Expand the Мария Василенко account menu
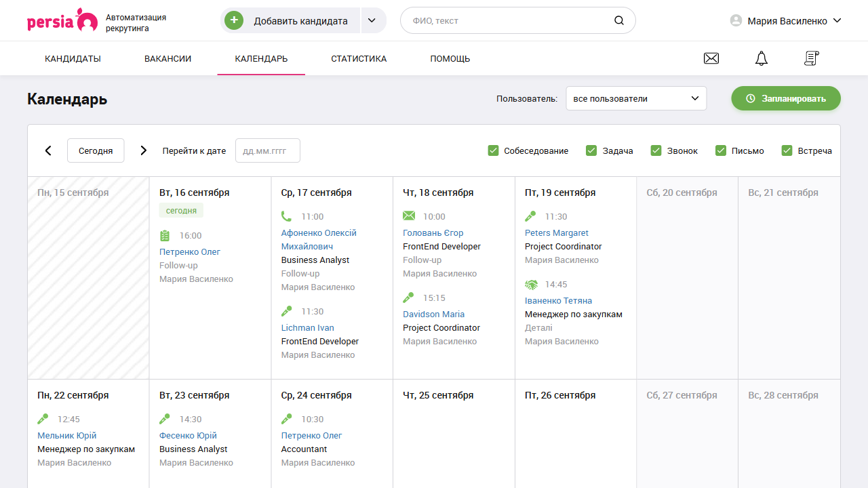Viewport: 868px width, 488px height. click(x=785, y=21)
